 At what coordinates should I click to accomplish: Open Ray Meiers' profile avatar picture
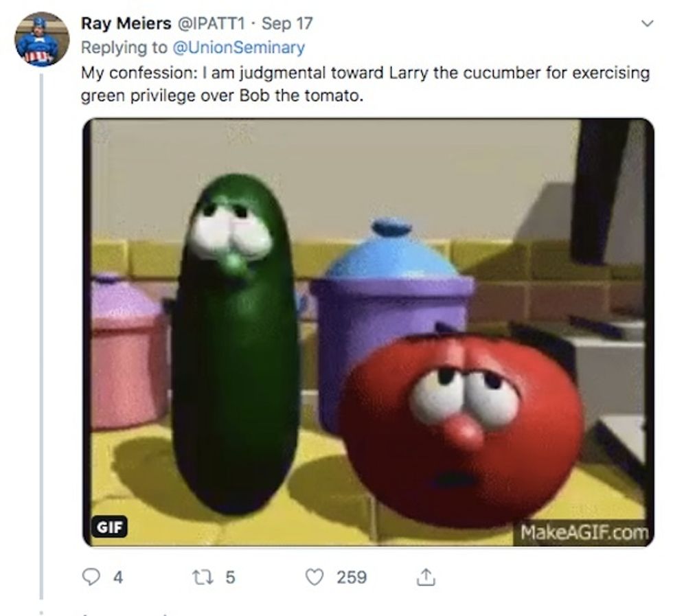tap(42, 39)
